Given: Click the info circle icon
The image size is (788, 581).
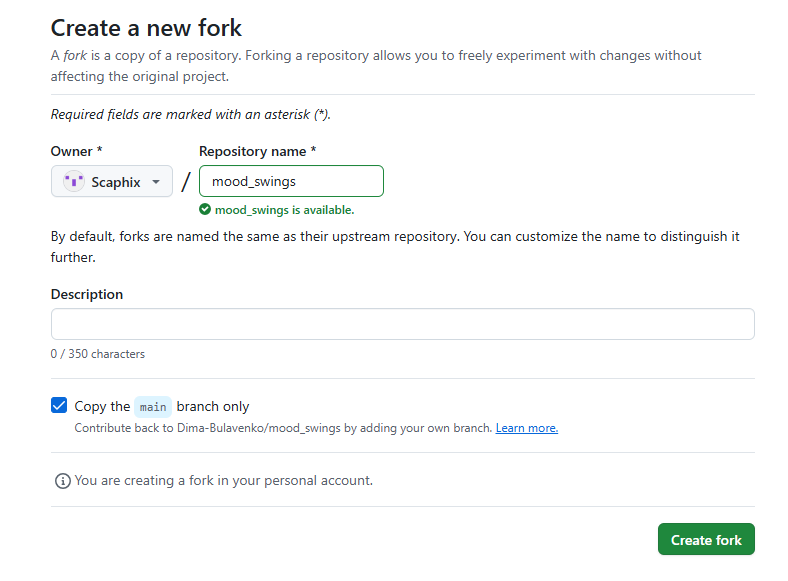Looking at the screenshot, I should pos(62,481).
